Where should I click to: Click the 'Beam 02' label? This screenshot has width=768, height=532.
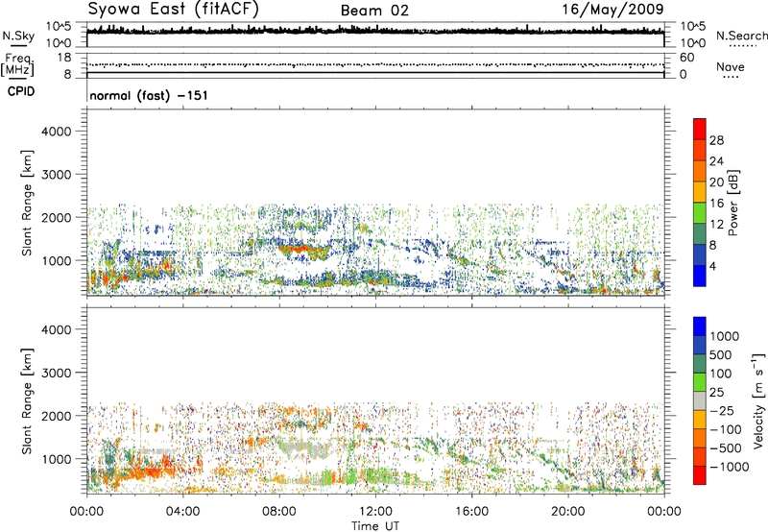tap(374, 11)
